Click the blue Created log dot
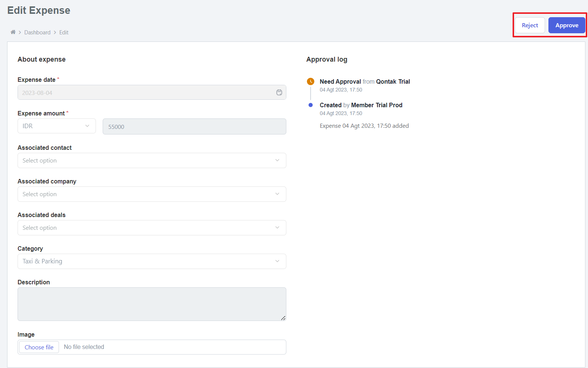Viewport: 588px width, 368px height. pyautogui.click(x=310, y=105)
